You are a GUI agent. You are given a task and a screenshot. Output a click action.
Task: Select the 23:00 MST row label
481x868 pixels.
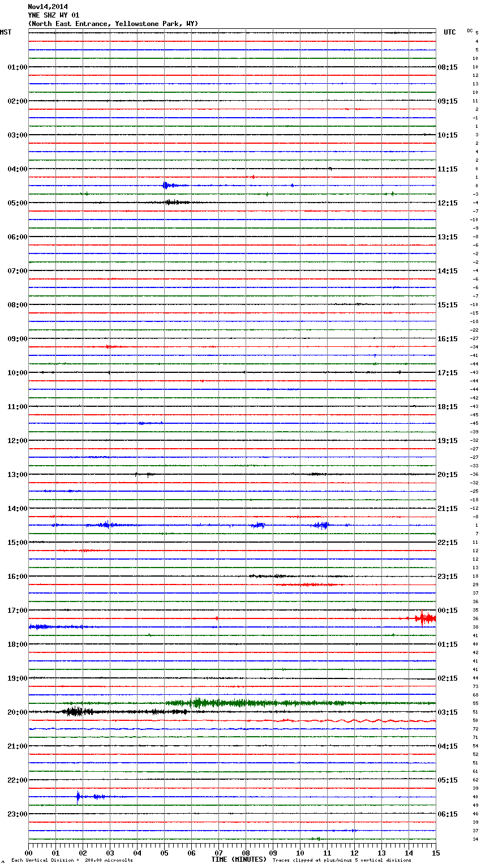17,814
